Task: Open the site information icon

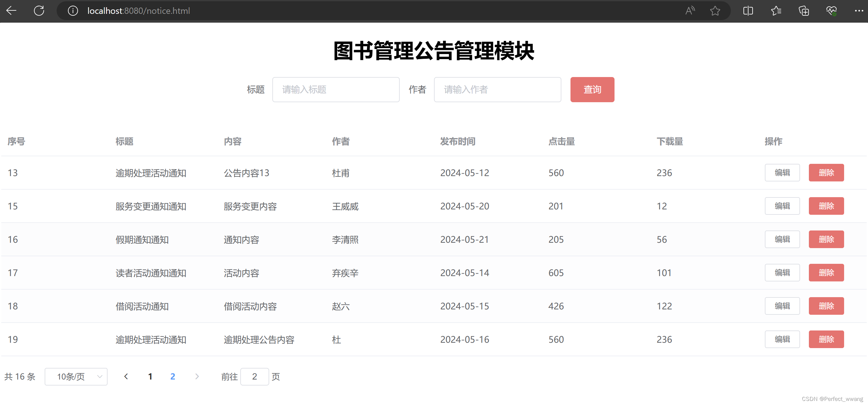Action: point(73,11)
